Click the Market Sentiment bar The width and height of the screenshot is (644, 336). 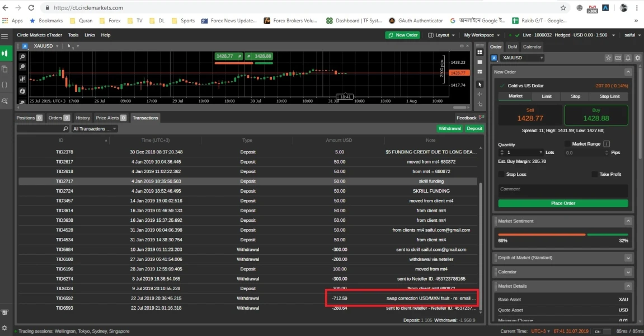click(562, 235)
